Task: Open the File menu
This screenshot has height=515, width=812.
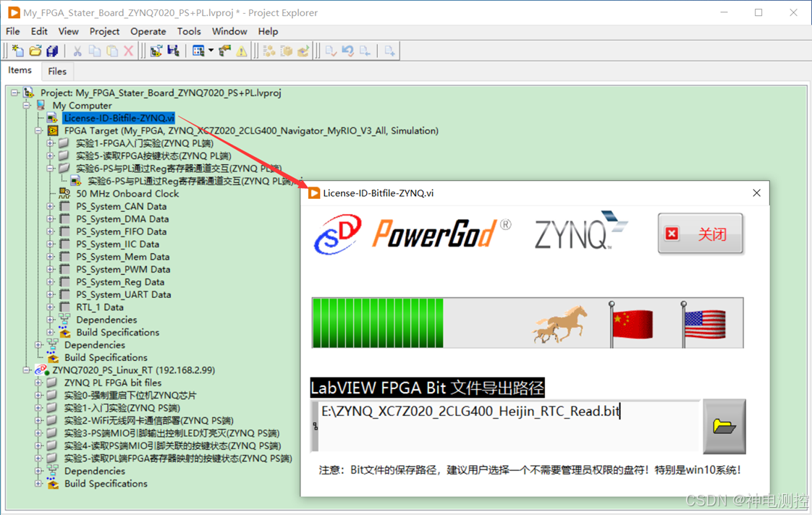Action: (x=13, y=32)
